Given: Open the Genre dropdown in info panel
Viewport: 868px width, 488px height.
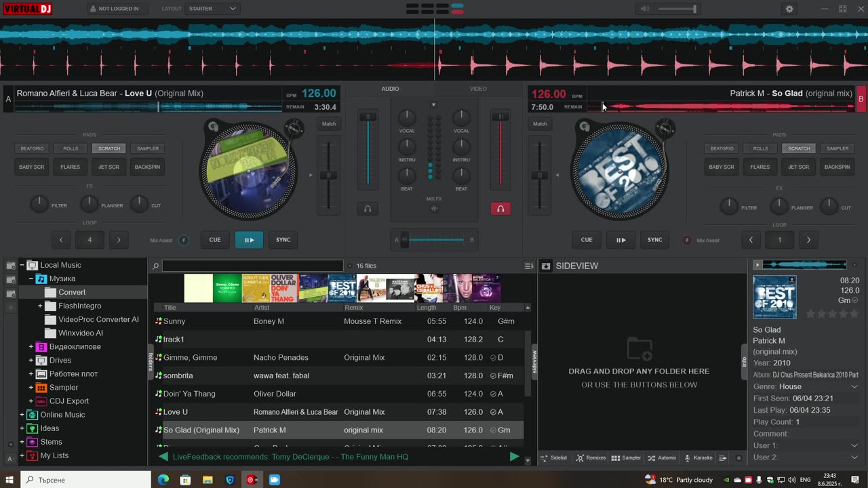Looking at the screenshot, I should (x=854, y=386).
